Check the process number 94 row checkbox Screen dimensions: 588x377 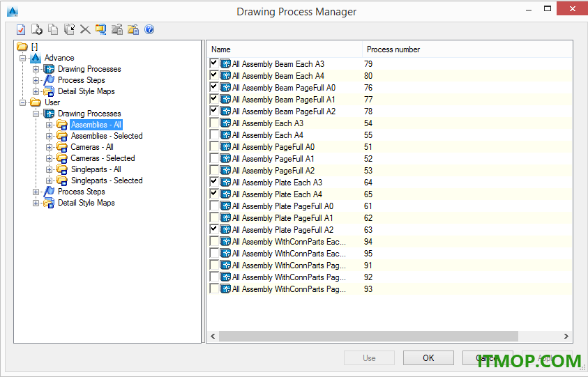214,241
